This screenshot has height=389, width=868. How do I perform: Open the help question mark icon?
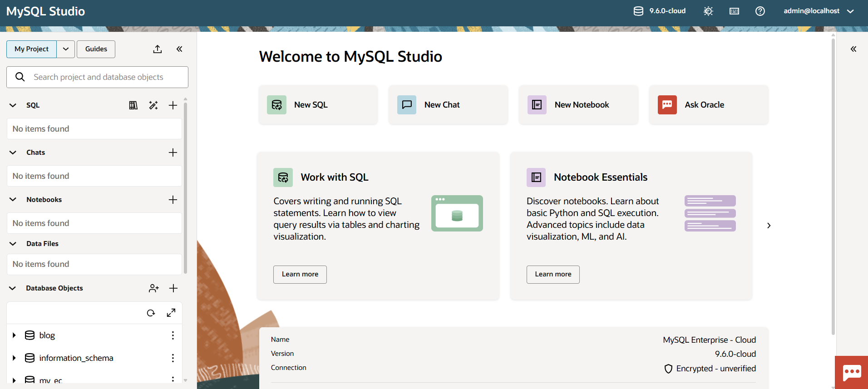click(760, 11)
